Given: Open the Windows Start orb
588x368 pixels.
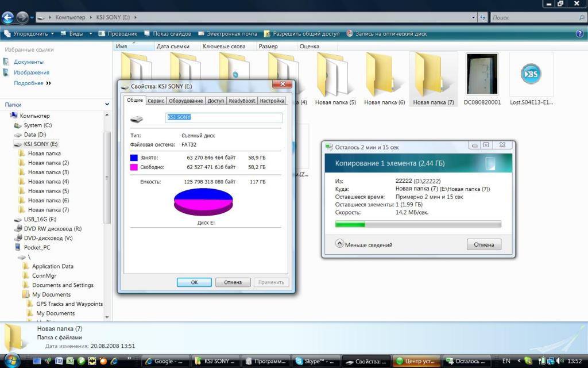Looking at the screenshot, I should [11, 361].
